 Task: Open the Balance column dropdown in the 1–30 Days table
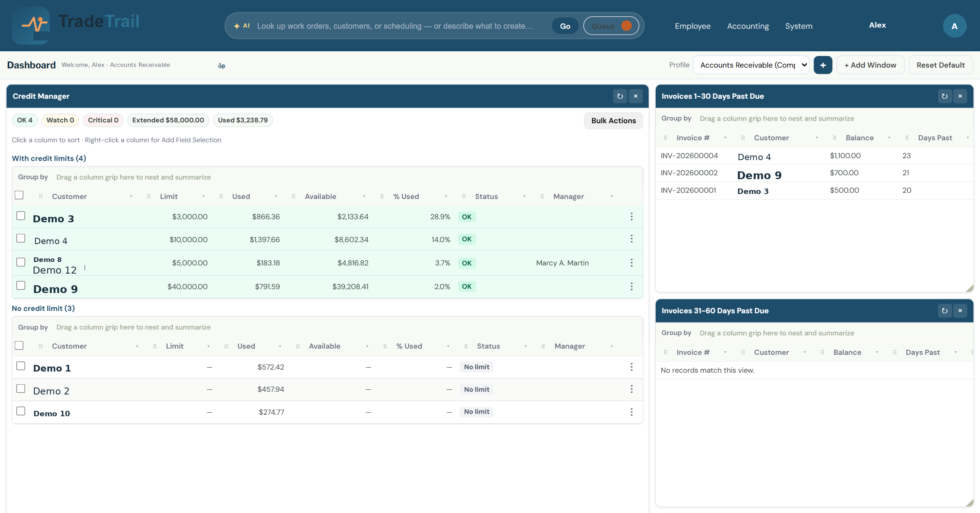[x=889, y=138]
